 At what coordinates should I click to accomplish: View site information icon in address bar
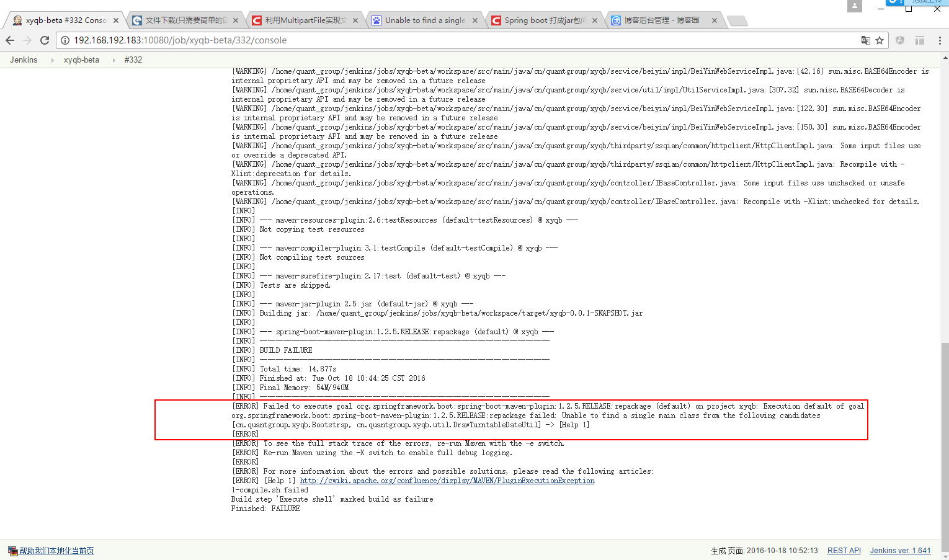65,40
